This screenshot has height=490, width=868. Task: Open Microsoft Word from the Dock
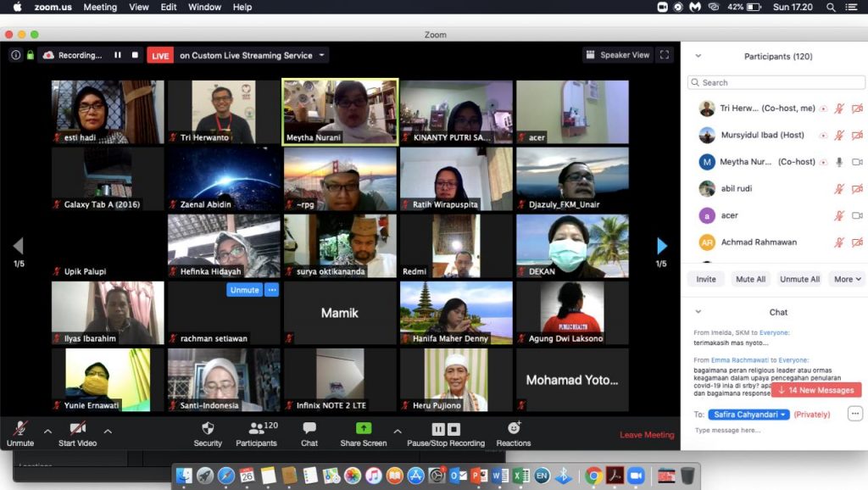(x=498, y=476)
